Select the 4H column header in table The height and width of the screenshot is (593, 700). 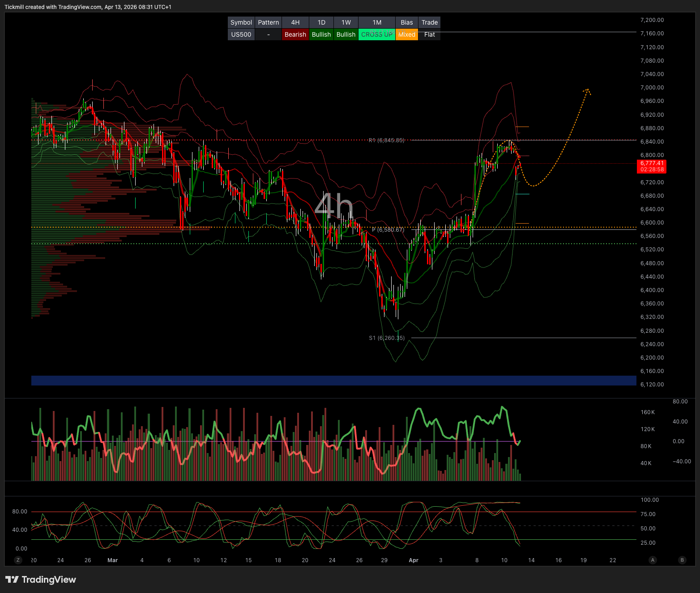295,22
